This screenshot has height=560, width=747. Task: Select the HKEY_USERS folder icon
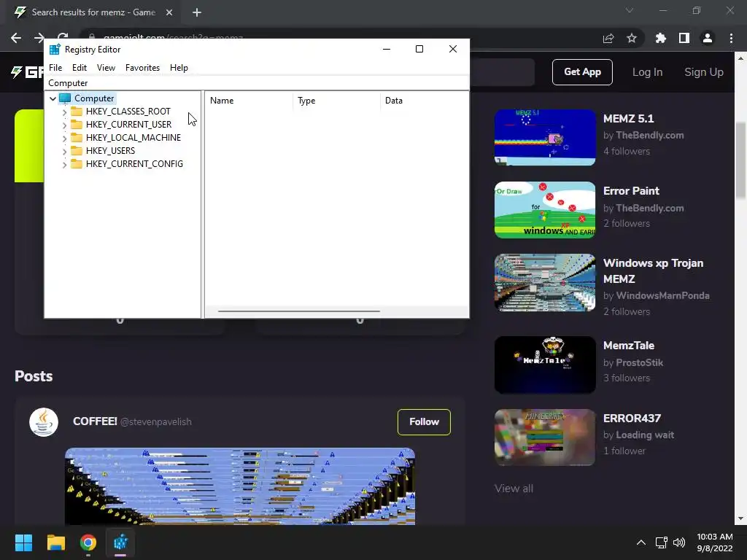pyautogui.click(x=76, y=150)
